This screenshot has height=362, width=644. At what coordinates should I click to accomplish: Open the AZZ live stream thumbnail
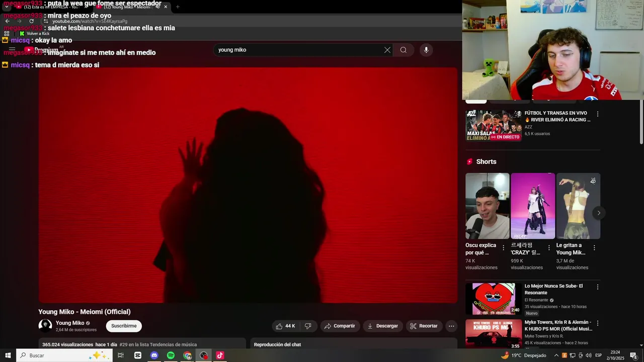(x=494, y=126)
